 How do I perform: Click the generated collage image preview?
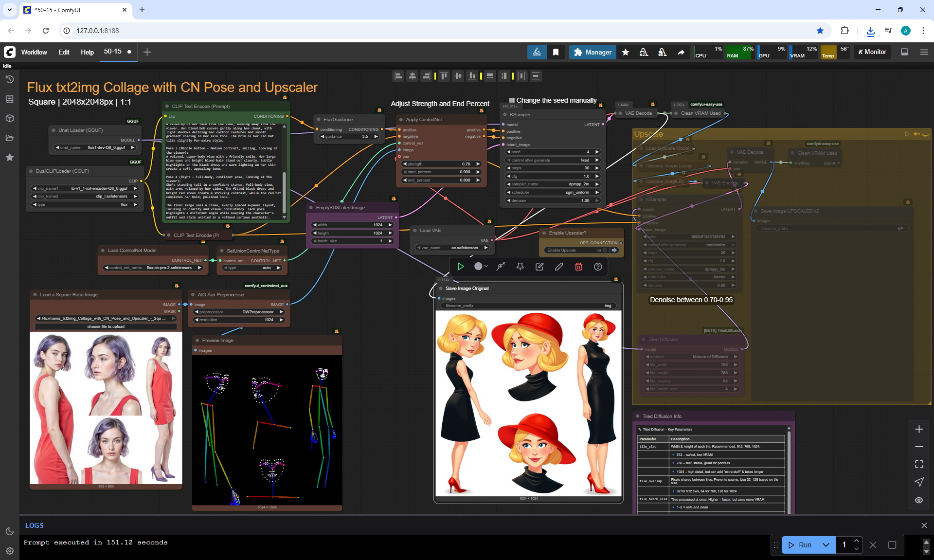tap(528, 404)
